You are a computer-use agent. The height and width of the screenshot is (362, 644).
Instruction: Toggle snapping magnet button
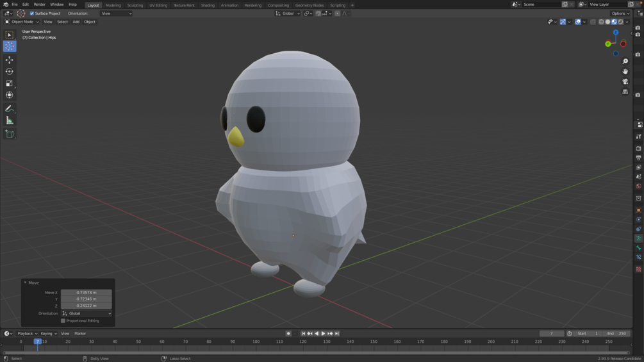point(318,13)
